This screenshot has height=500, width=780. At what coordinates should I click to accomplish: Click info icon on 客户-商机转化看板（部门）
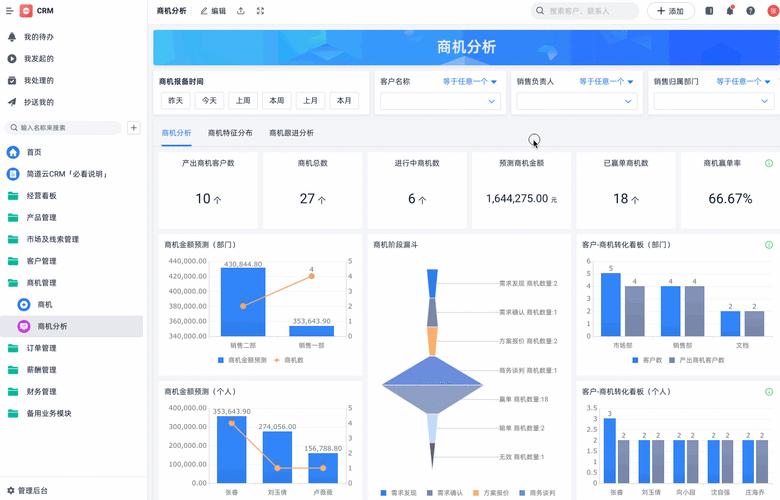pos(769,245)
